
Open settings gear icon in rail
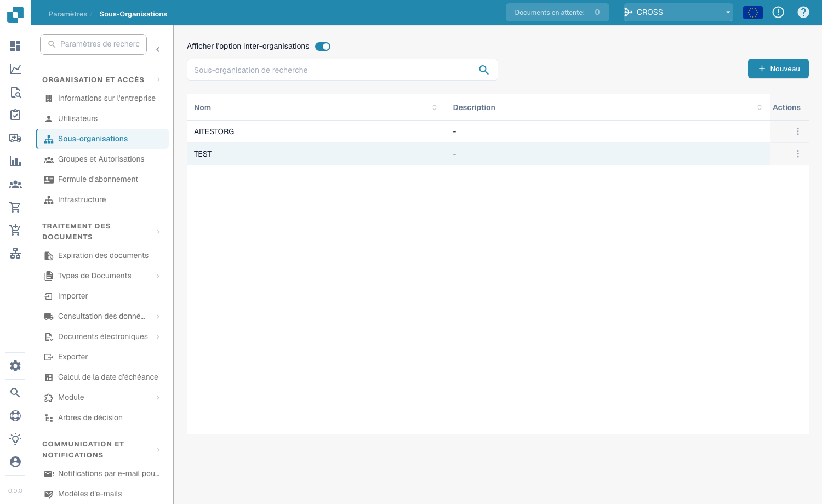tap(15, 366)
